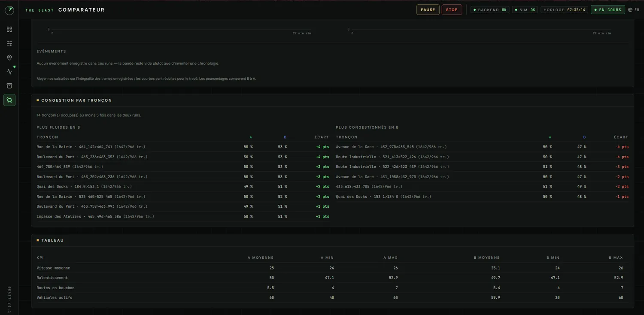
Task: Click the HORLOGE 07:32:14 clock badge
Action: pos(564,10)
